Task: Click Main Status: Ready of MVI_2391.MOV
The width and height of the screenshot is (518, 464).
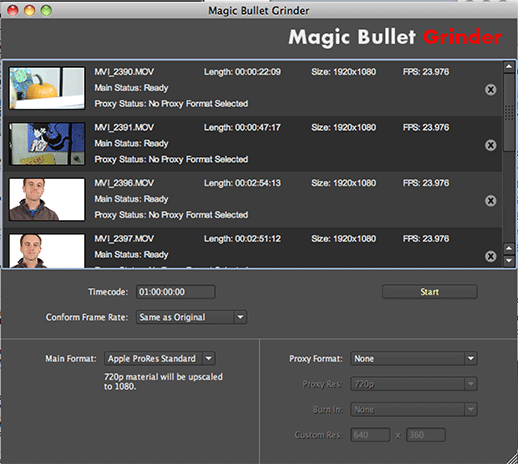Action: point(131,144)
